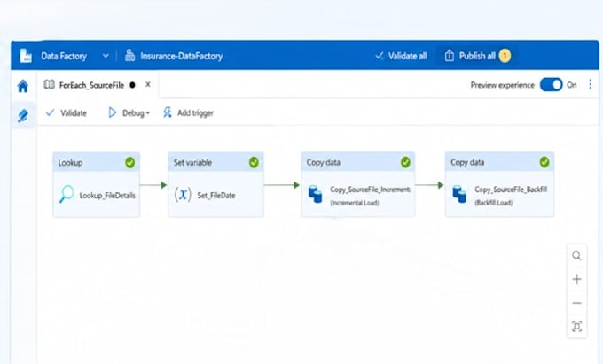Click the Insurance-DataFactory factory icon
Viewport: 603px width, 364px height.
pos(130,56)
